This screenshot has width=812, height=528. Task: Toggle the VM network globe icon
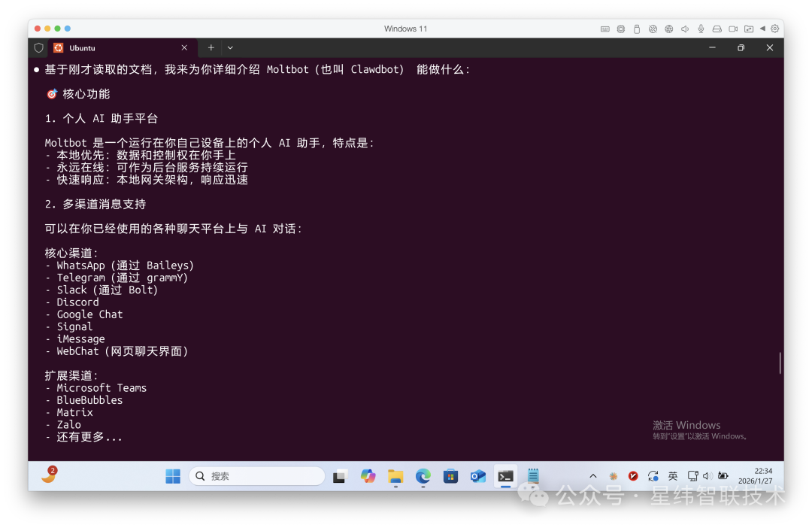(668, 29)
